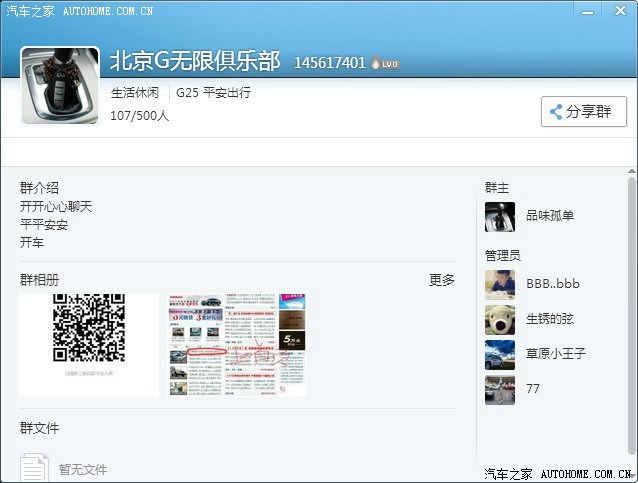Select the G25 平安出行 tag

[x=213, y=93]
